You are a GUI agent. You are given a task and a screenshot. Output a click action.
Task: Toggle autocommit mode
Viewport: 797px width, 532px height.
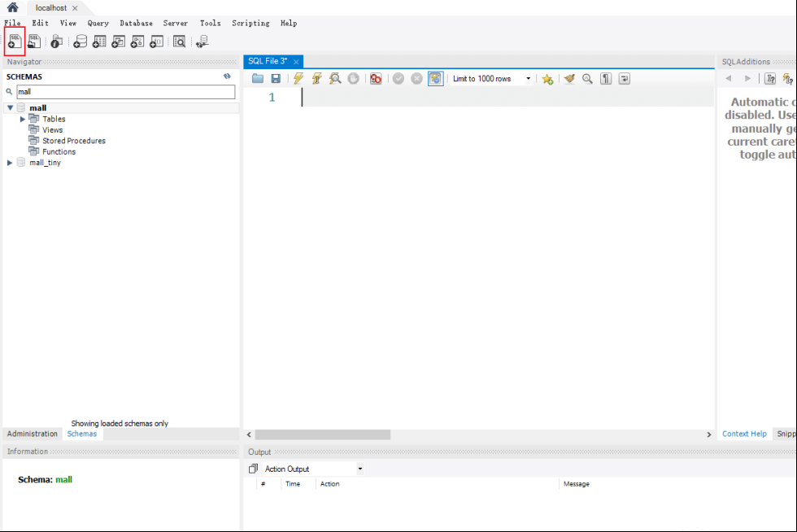coord(436,78)
